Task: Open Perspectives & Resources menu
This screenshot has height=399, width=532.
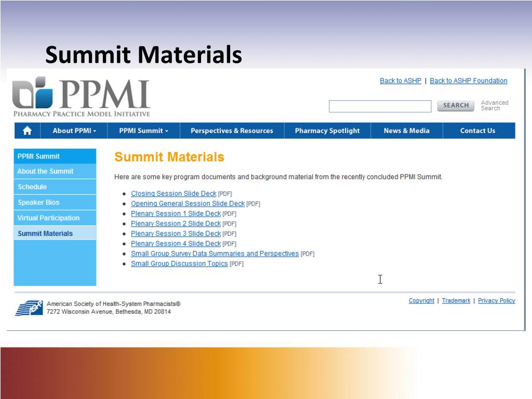Action: [232, 130]
